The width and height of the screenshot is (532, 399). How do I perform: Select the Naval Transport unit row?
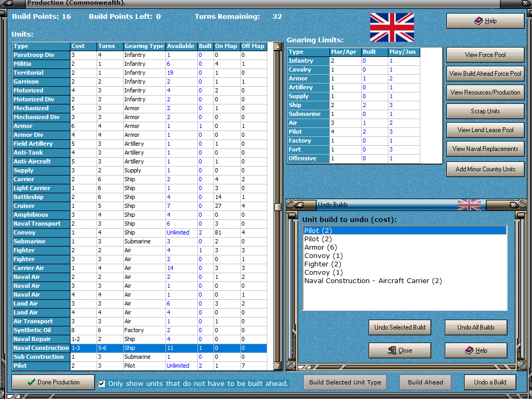tap(139, 224)
